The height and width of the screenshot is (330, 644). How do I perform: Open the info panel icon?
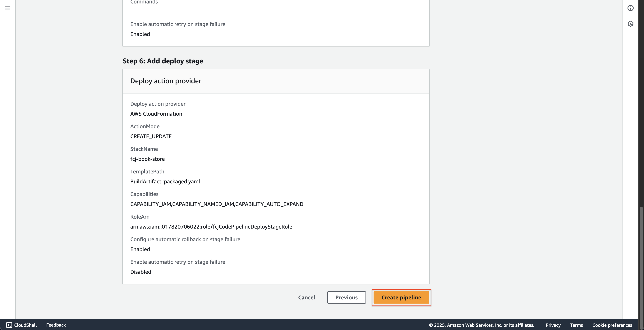[631, 8]
